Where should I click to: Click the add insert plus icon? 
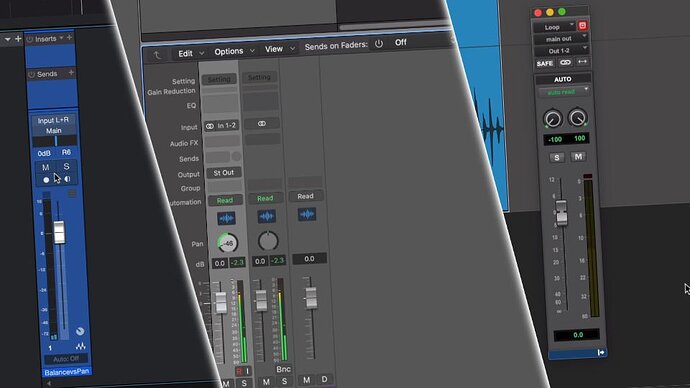(x=70, y=38)
